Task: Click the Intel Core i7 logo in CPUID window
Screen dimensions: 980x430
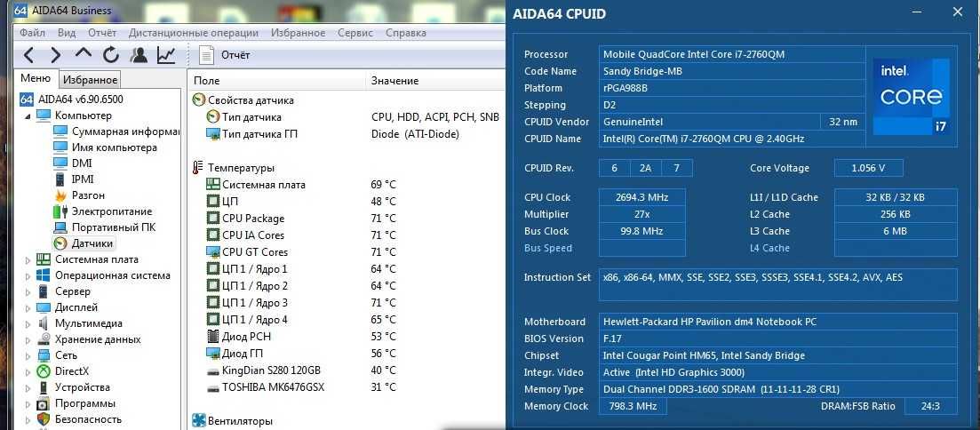Action: [912, 96]
